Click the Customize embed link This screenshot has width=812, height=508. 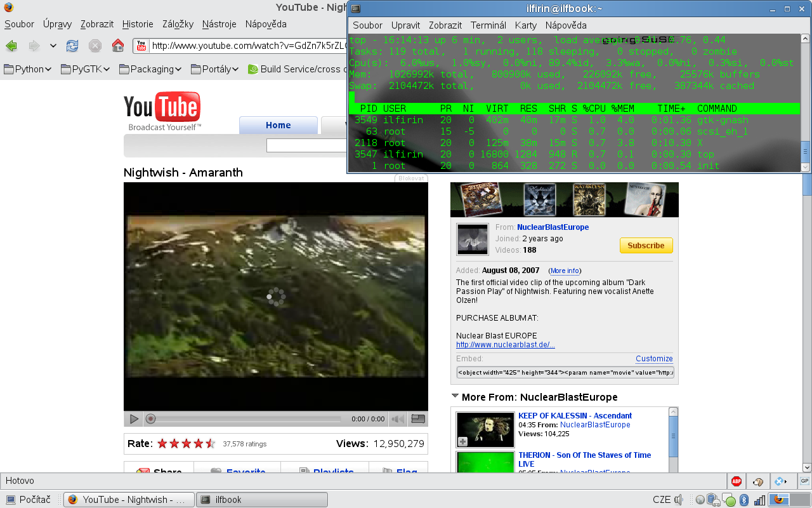(x=654, y=359)
